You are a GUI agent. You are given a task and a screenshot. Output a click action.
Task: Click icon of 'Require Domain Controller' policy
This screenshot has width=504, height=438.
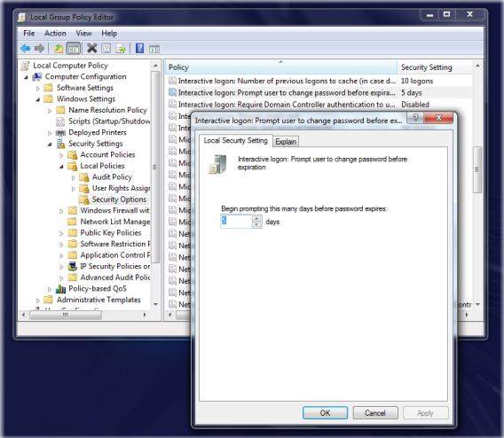tap(173, 104)
